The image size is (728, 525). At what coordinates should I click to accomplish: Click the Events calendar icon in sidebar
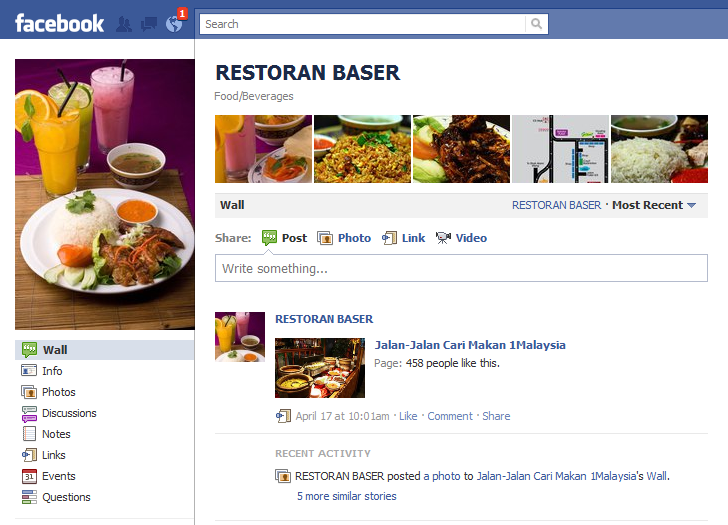[x=29, y=476]
